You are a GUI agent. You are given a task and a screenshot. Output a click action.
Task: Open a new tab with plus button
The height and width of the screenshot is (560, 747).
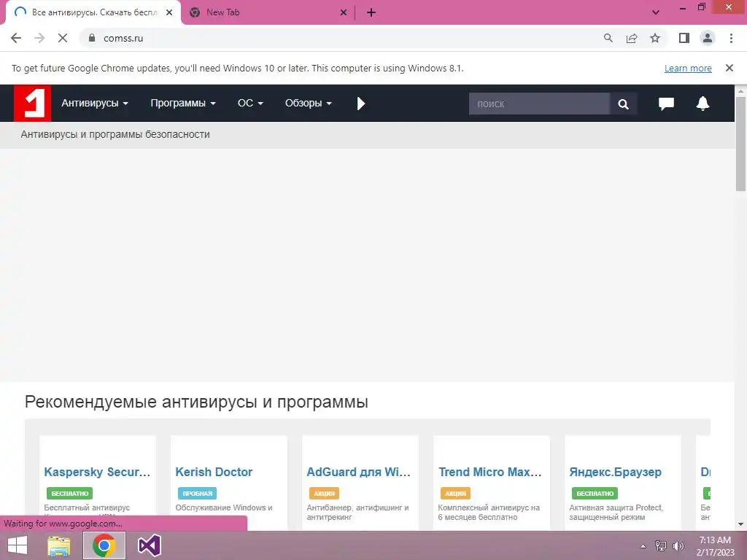coord(371,12)
